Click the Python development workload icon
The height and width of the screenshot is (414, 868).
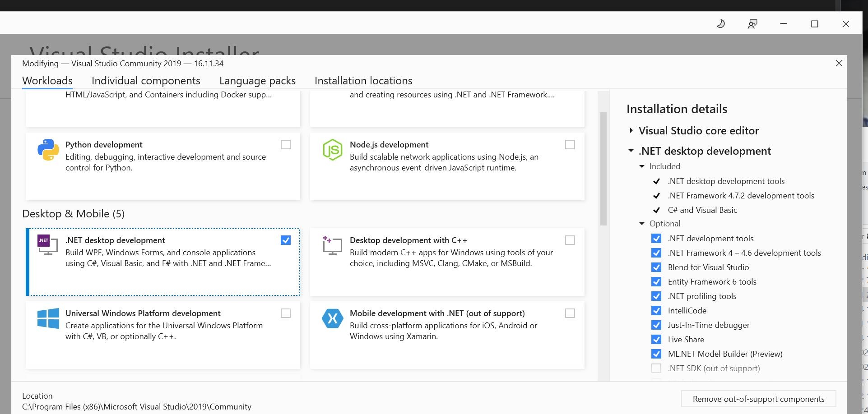click(48, 150)
